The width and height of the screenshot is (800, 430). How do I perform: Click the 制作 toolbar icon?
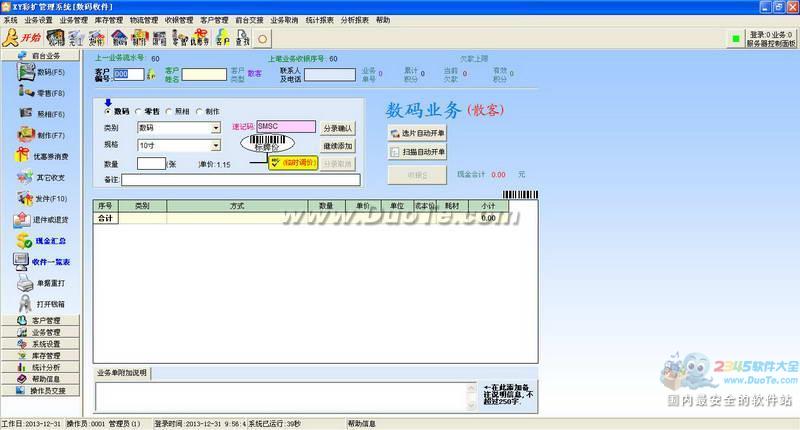coord(139,38)
